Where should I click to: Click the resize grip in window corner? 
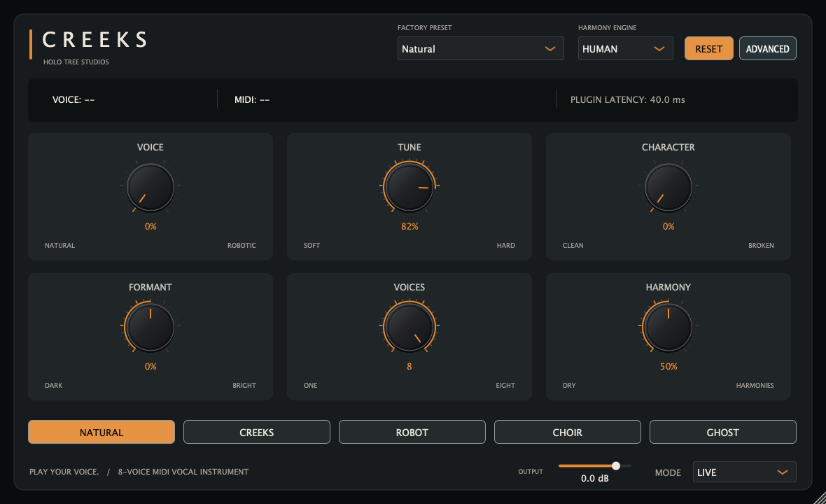(820, 498)
